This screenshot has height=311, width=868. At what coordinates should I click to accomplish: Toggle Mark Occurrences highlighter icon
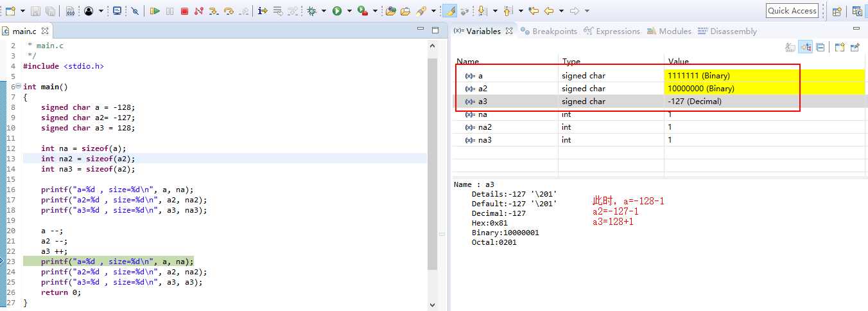(x=450, y=11)
